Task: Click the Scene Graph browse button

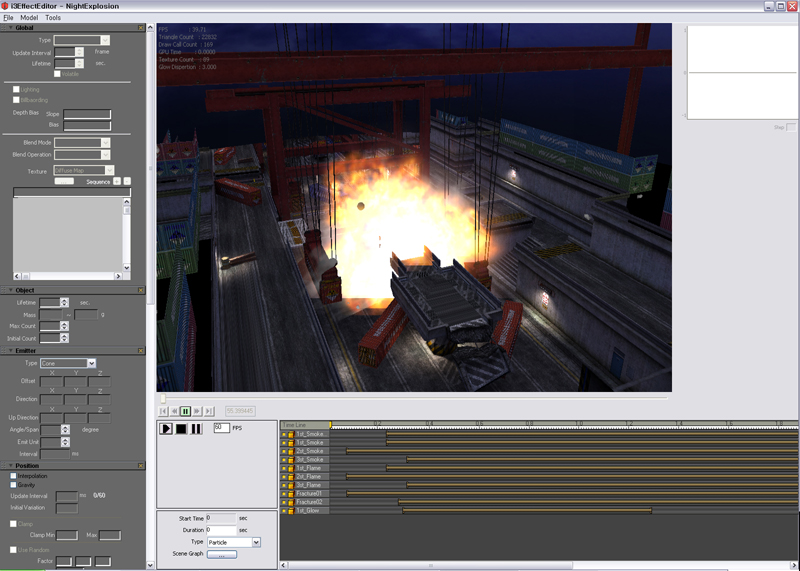Action: point(221,554)
